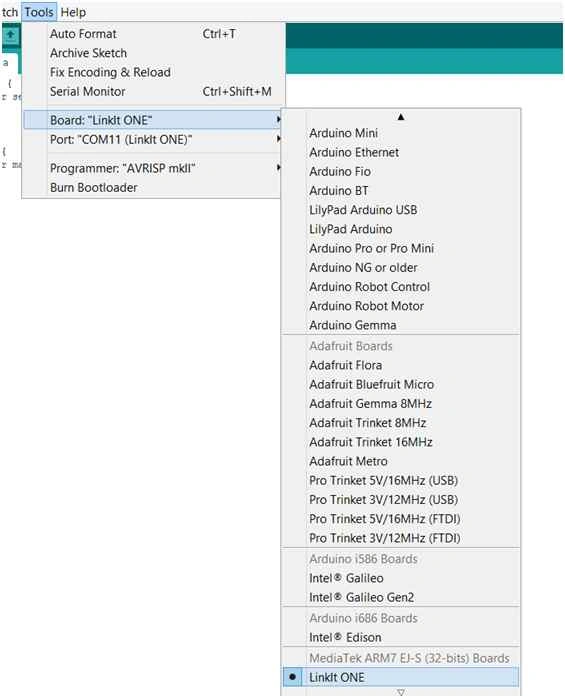Screen dimensions: 565x698
Task: Open the Help menu
Action: tap(73, 12)
